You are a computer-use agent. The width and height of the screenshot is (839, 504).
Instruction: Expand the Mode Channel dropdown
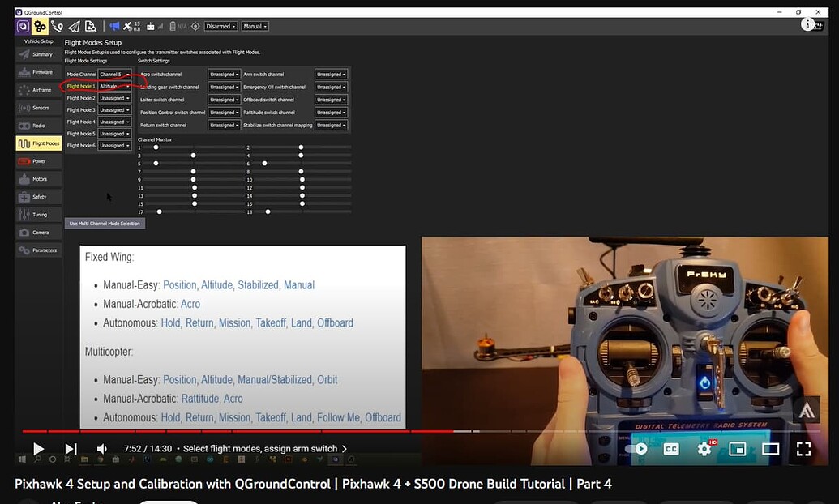pos(114,75)
